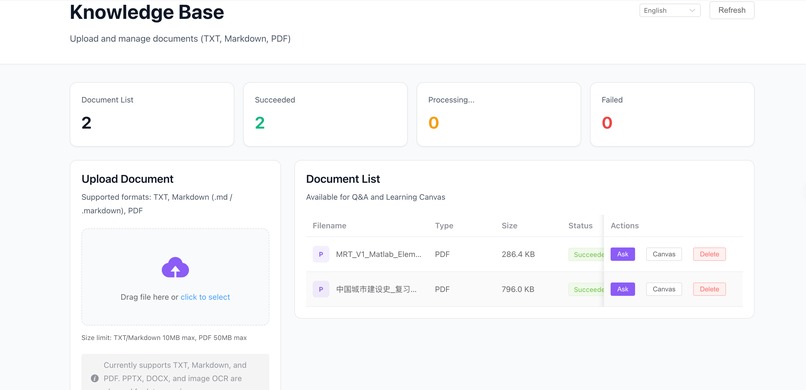Click the Succeeded status badge on MRT_V1_Matlab row
806x390 pixels.
point(586,254)
